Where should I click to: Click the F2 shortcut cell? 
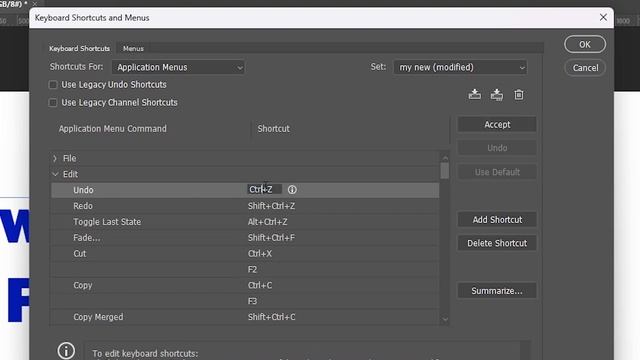(252, 270)
